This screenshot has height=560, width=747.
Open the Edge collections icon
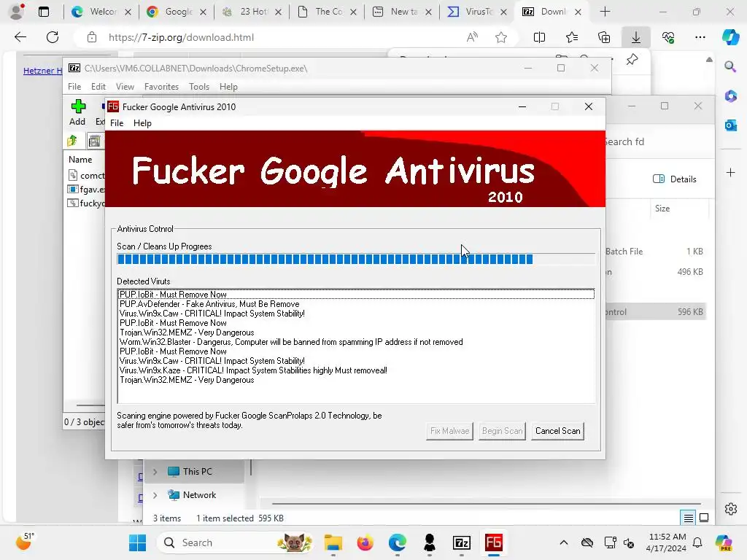603,37
